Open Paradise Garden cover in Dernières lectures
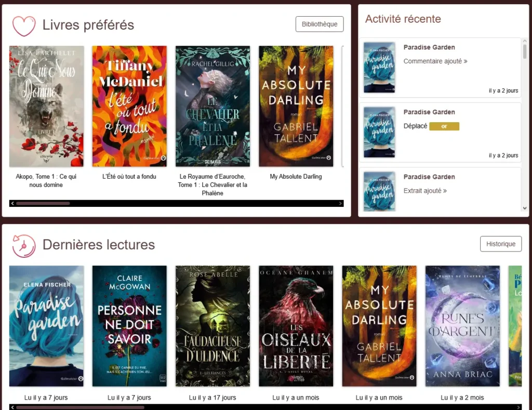Viewport: 532px width, 410px height. coord(46,326)
